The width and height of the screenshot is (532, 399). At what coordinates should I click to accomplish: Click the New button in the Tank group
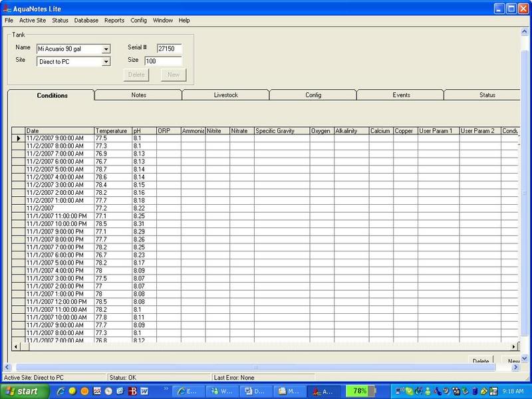174,74
